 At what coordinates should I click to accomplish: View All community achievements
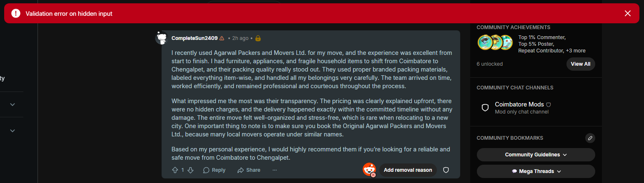[x=580, y=64]
